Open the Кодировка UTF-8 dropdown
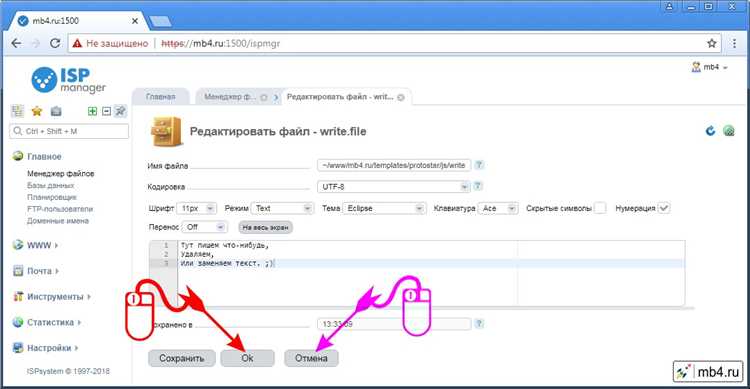 pos(394,187)
